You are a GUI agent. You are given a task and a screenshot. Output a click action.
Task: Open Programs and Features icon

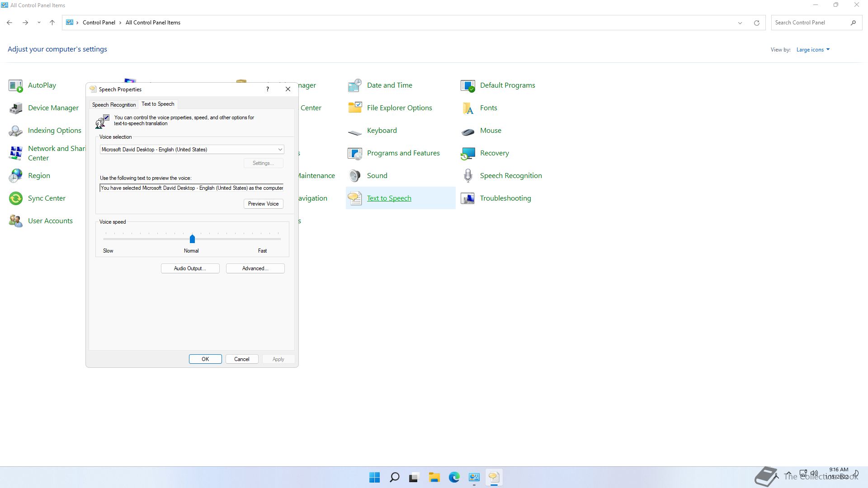click(x=355, y=153)
